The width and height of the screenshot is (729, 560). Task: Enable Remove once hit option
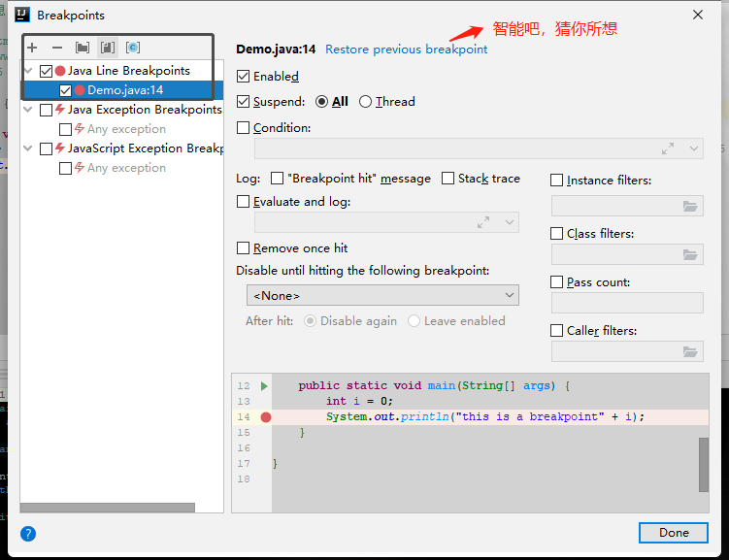(244, 248)
